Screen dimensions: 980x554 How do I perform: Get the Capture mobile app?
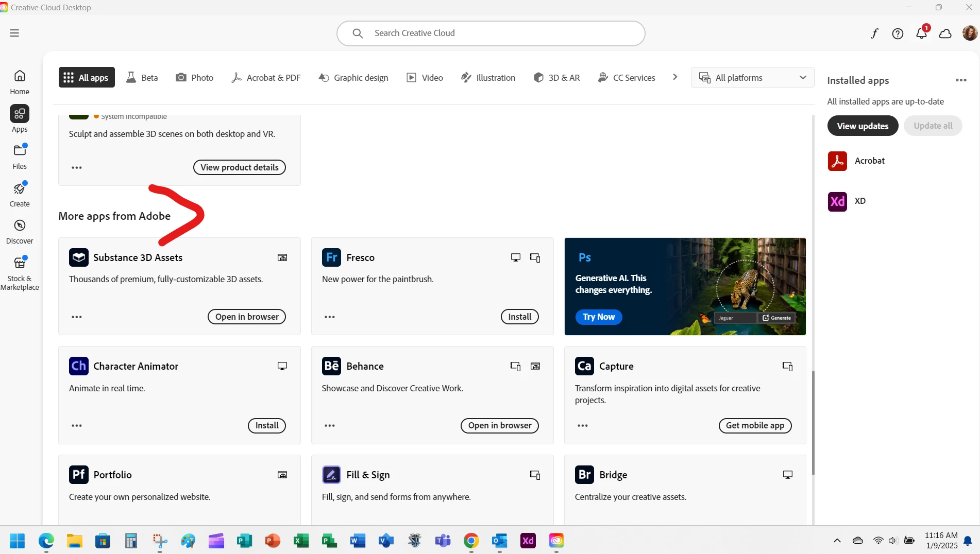(755, 425)
